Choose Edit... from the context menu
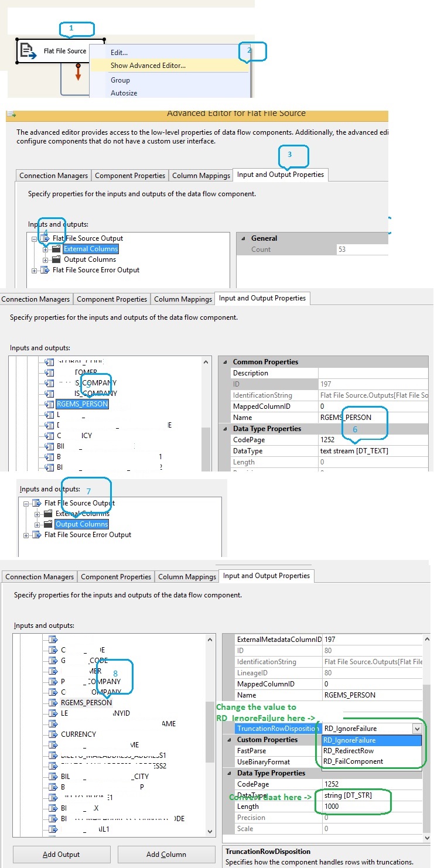 pos(119,53)
